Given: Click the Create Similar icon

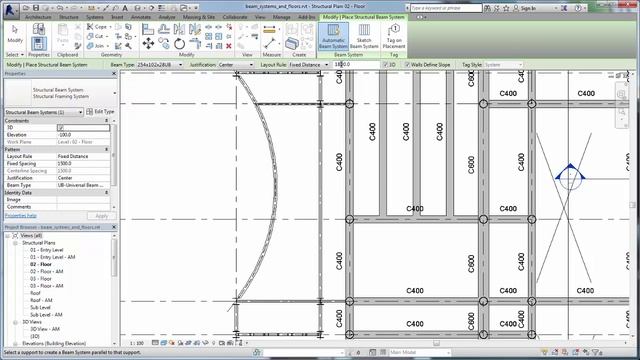Looking at the screenshot, I should pos(291,43).
